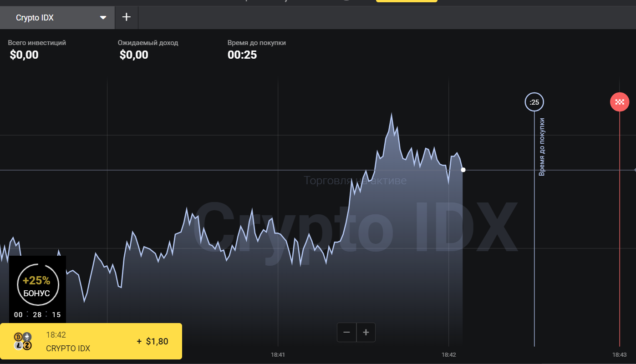The width and height of the screenshot is (636, 364).
Task: Zoom out the chart with minus button
Action: 346,332
